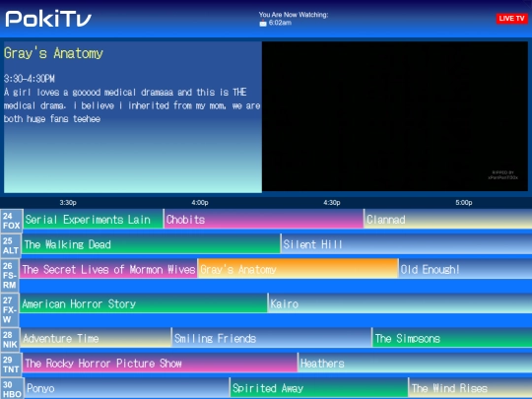Viewport: 532px width, 399px height.
Task: Select the Silent Hill listing
Action: (407, 244)
